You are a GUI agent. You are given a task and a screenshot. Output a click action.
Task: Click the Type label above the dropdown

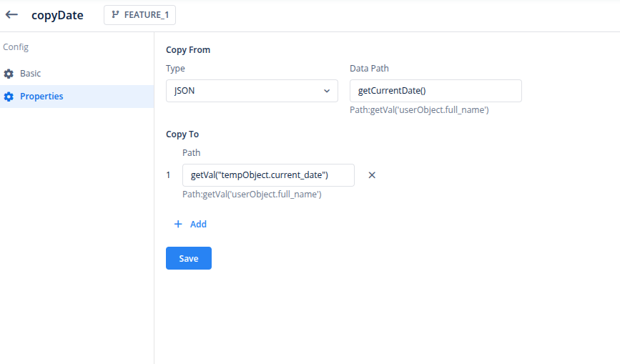(x=176, y=69)
